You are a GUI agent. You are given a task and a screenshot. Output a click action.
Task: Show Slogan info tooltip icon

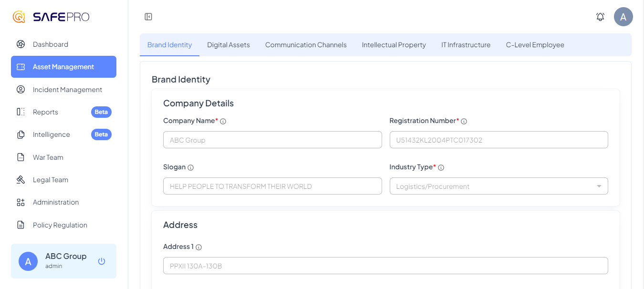pyautogui.click(x=190, y=167)
